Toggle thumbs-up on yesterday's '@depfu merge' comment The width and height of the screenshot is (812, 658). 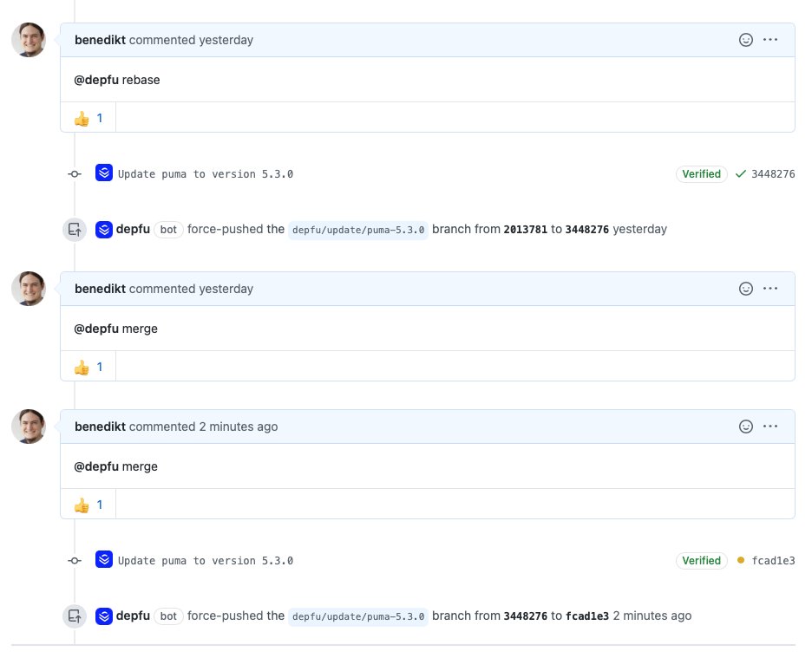tap(88, 367)
